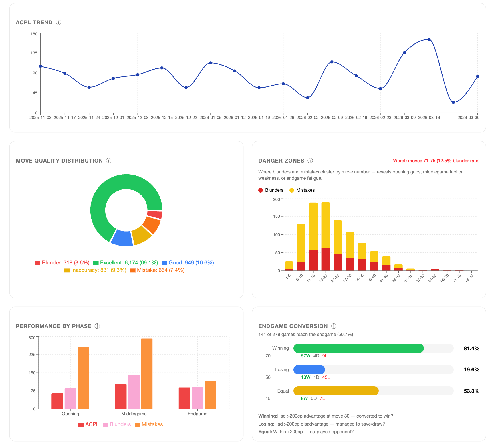The height and width of the screenshot is (447, 504).
Task: Click the ACPL data point at 2026-01-05
Action: click(x=211, y=63)
